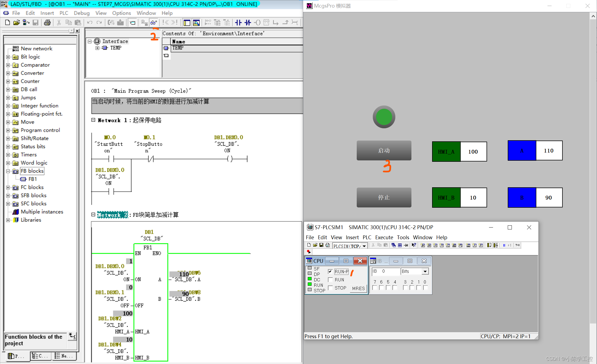Screen dimensions: 597x364
Task: Click the green HMI_A color block
Action: click(446, 151)
